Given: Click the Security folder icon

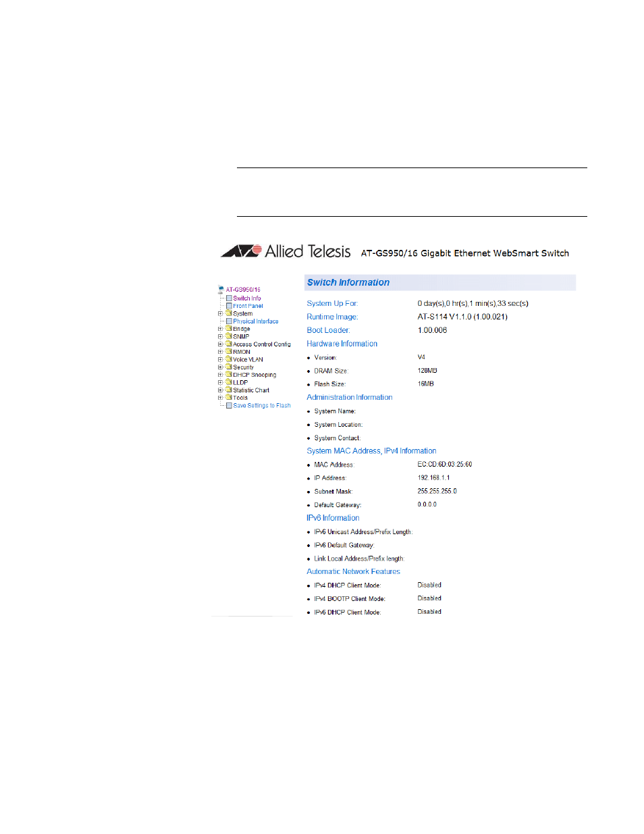Looking at the screenshot, I should coord(229,367).
